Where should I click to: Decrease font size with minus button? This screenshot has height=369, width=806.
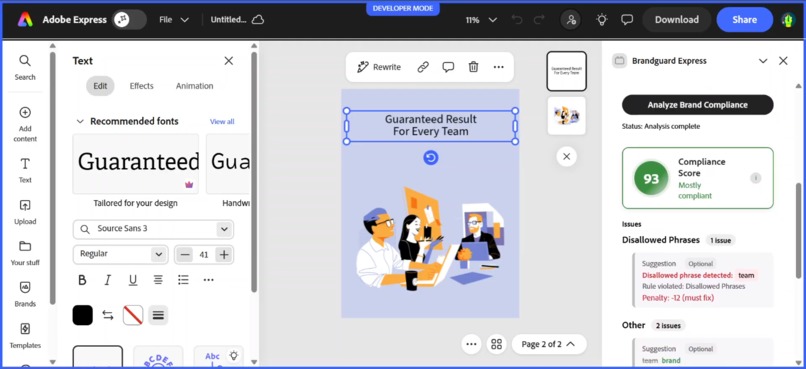click(x=186, y=254)
